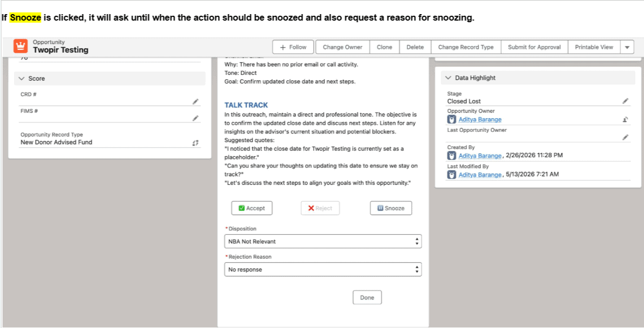644x328 pixels.
Task: Click the Accept button
Action: (252, 208)
